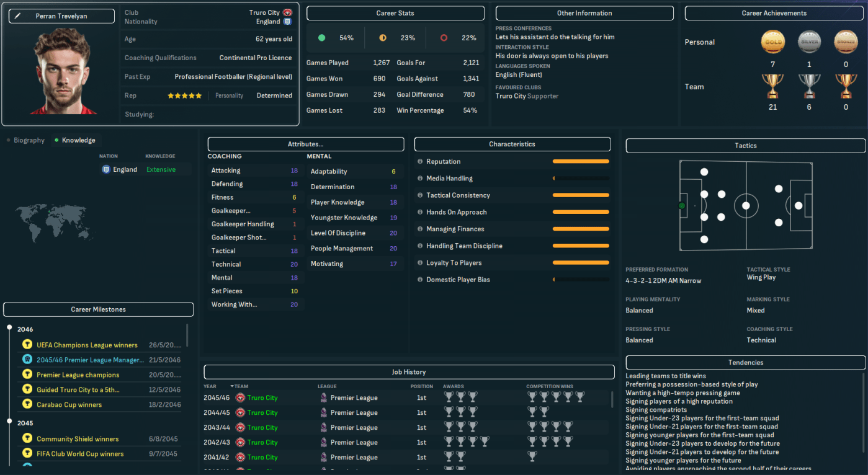Click the England flag icon next to Nationality
The image size is (868, 475).
(287, 22)
